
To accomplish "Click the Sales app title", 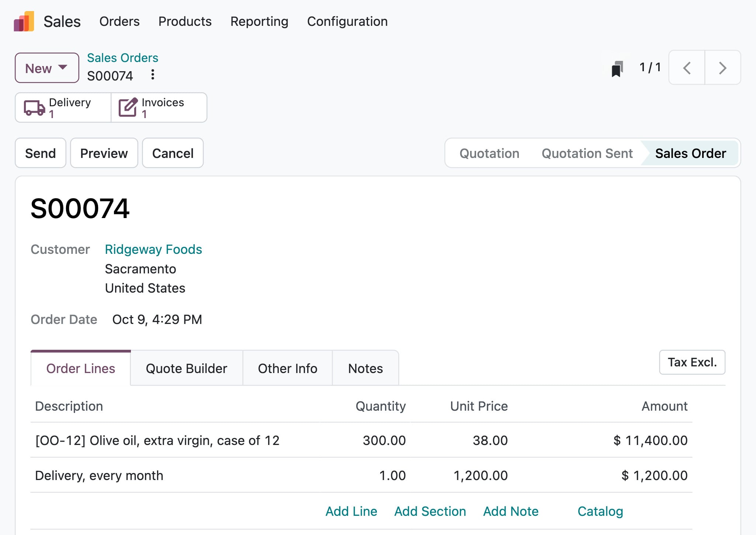I will pos(62,21).
